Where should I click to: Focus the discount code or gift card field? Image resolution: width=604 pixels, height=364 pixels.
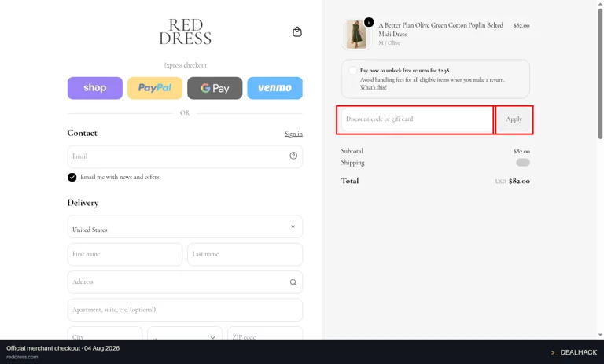point(417,119)
